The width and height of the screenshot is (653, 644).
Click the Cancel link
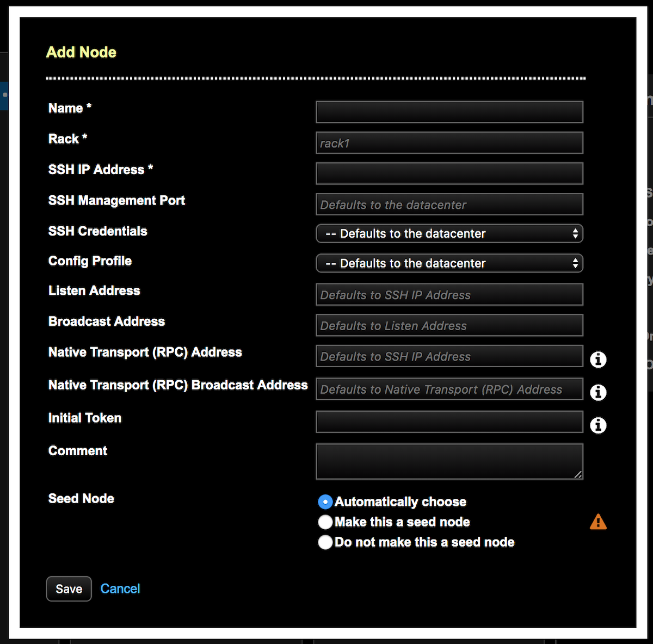coord(120,589)
